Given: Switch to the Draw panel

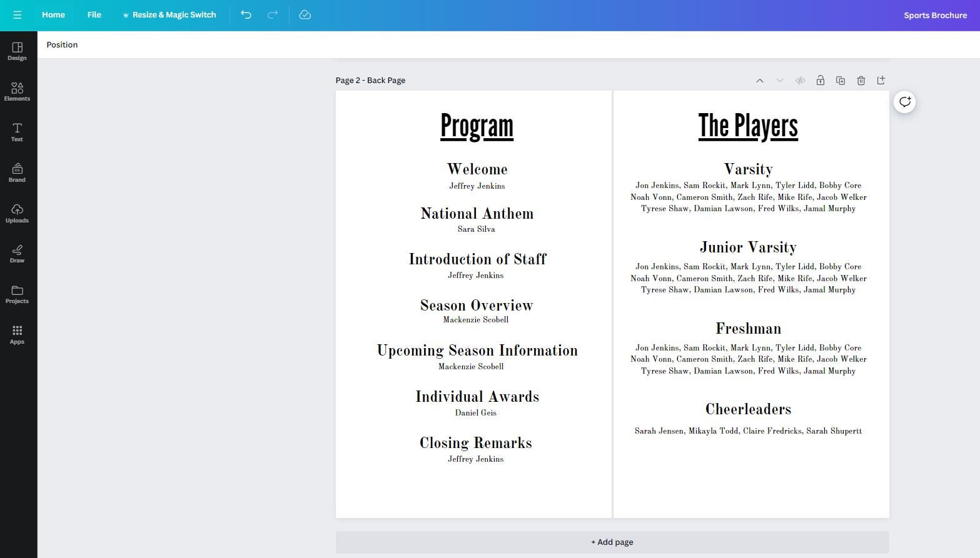Looking at the screenshot, I should (x=17, y=254).
